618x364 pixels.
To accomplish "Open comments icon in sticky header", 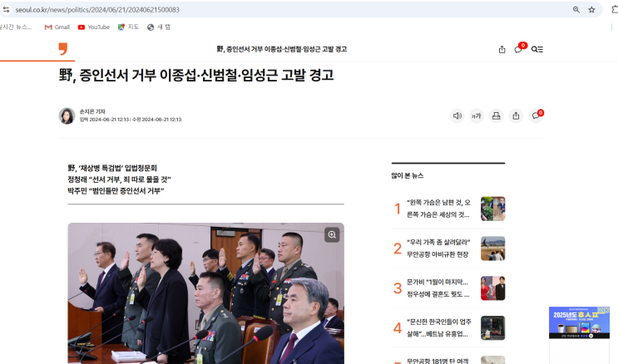I will (520, 48).
